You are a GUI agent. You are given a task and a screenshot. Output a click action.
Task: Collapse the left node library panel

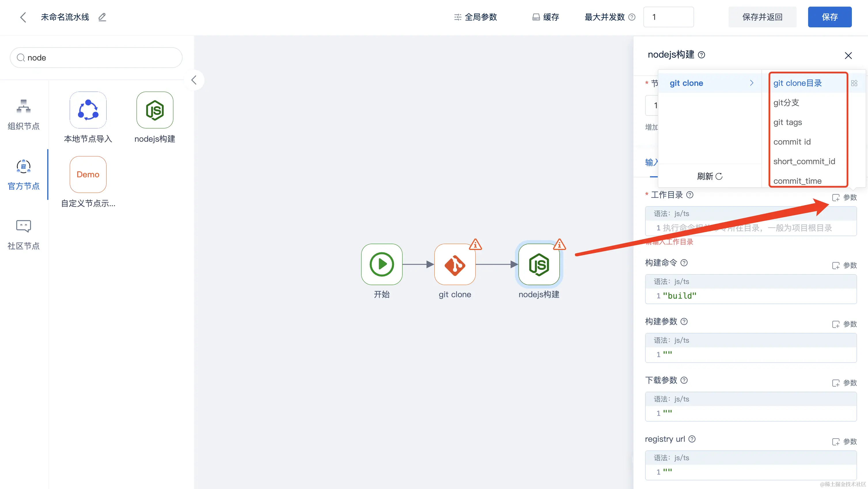(194, 80)
